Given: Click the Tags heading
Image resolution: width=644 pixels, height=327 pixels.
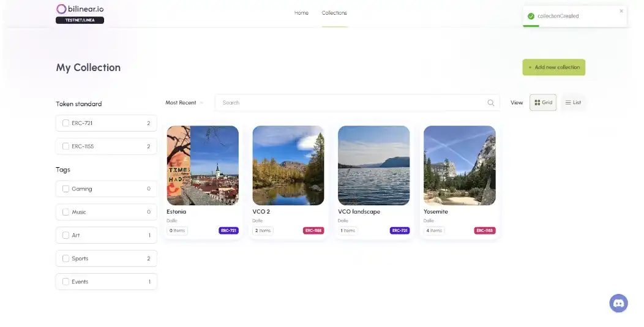Looking at the screenshot, I should (x=63, y=170).
